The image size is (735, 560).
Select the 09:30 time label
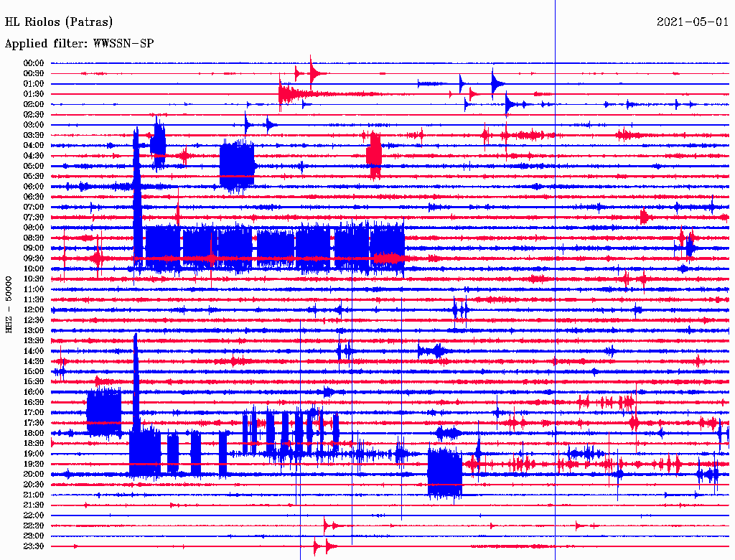coord(34,258)
